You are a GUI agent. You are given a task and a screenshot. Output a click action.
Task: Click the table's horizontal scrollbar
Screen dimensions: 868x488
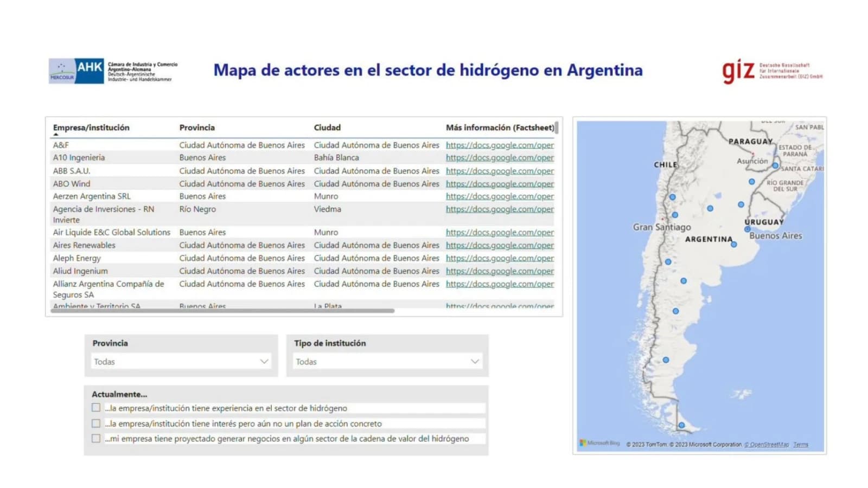[x=222, y=311]
